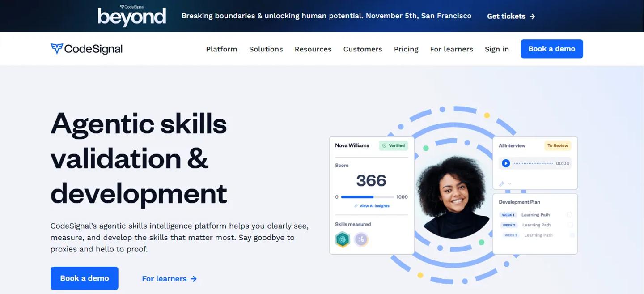Expand the chevron in the AI Interview card

click(510, 183)
